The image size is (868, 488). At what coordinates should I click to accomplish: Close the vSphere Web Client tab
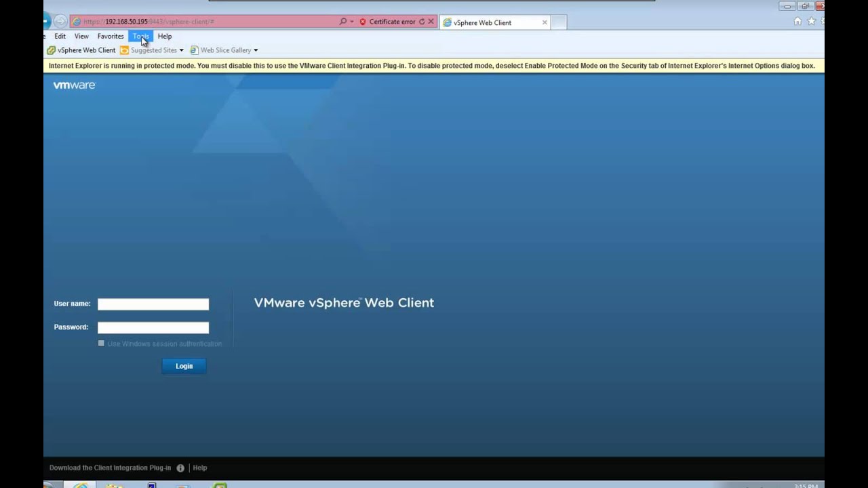pyautogui.click(x=545, y=22)
